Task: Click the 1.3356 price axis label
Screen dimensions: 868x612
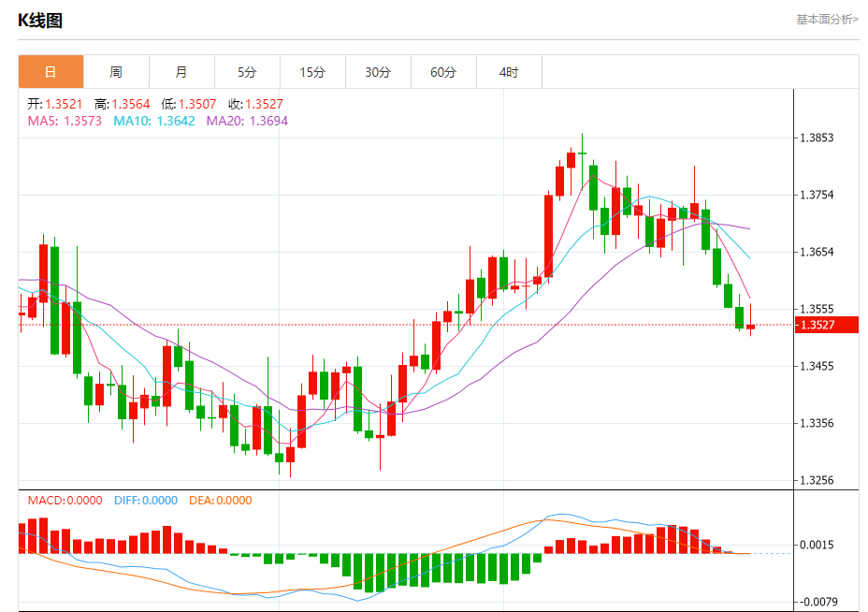Action: coord(817,423)
